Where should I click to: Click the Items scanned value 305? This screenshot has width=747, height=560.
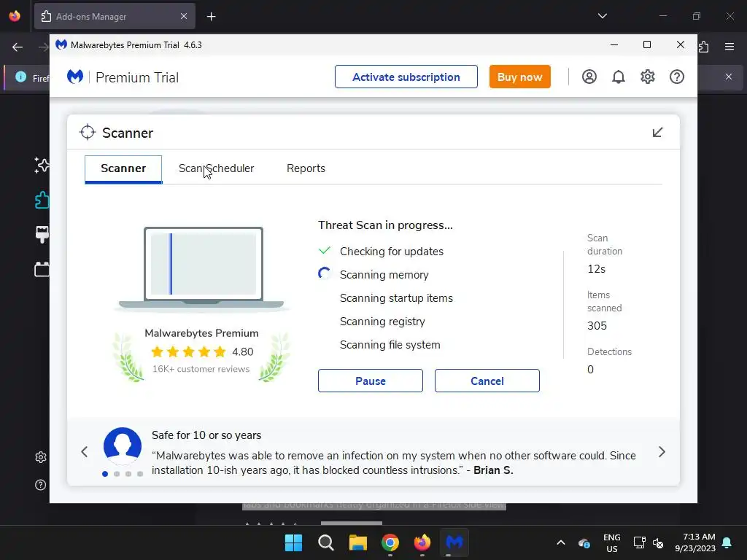(597, 326)
